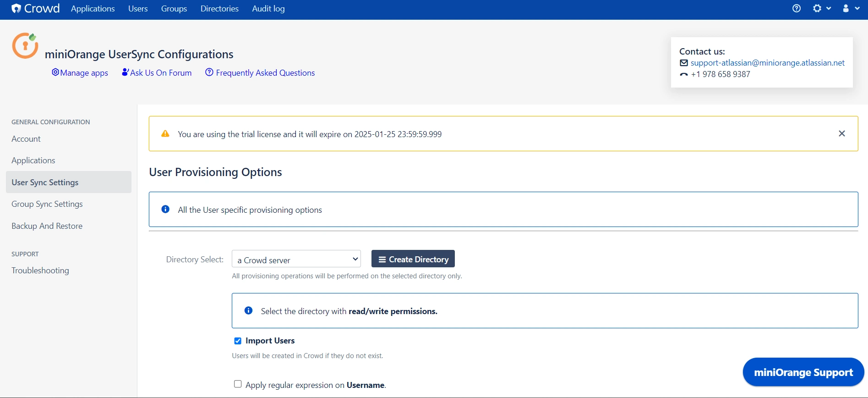Expand the user profile dropdown menu
Screen dimensions: 868x398
coord(851,9)
